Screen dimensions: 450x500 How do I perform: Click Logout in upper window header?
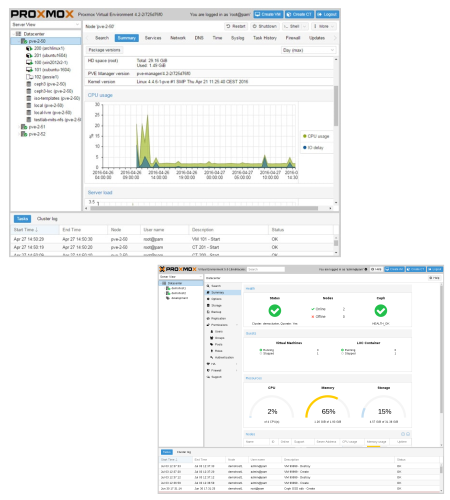point(327,14)
